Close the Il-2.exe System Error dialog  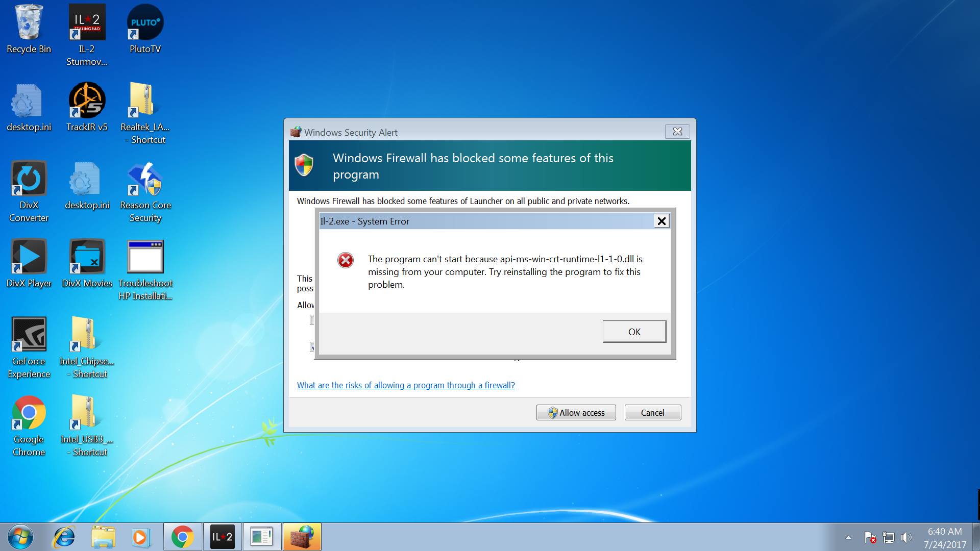click(661, 221)
